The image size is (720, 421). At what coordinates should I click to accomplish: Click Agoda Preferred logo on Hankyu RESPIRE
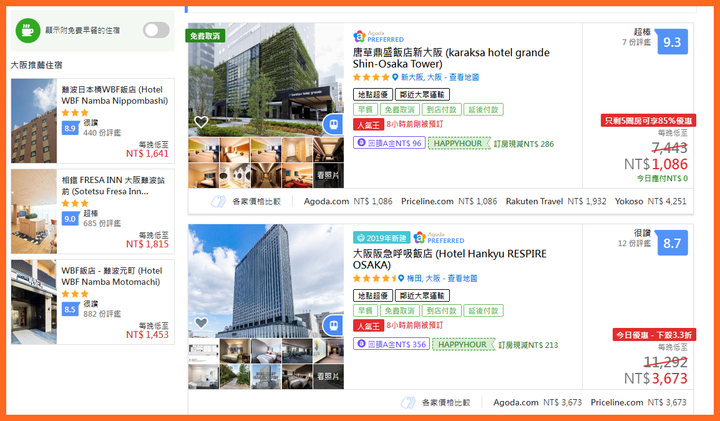(439, 237)
